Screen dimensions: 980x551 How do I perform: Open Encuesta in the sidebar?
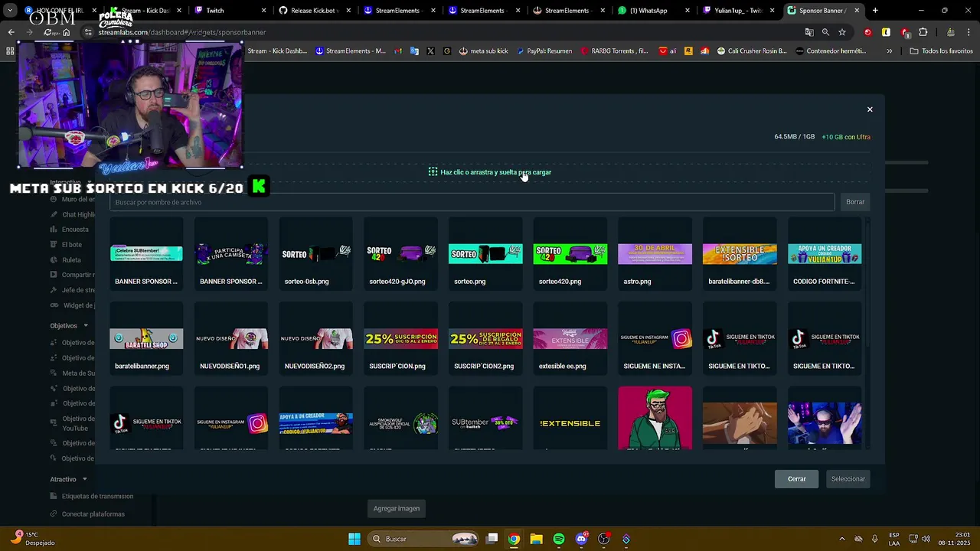[75, 230]
